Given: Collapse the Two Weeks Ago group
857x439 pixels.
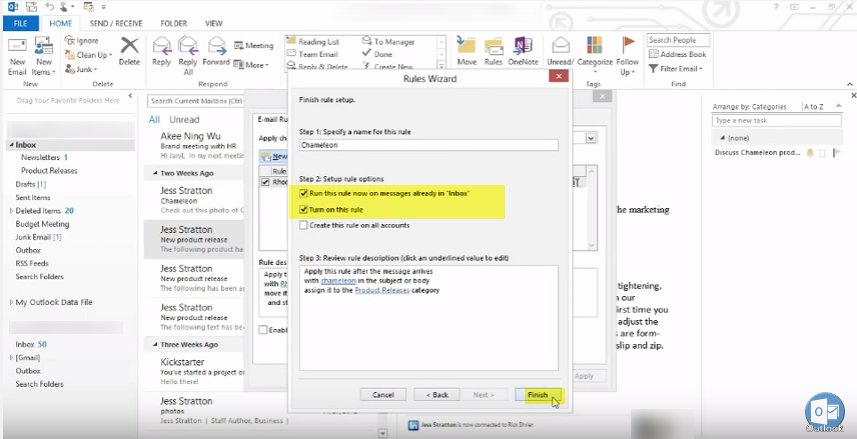Looking at the screenshot, I should point(155,173).
